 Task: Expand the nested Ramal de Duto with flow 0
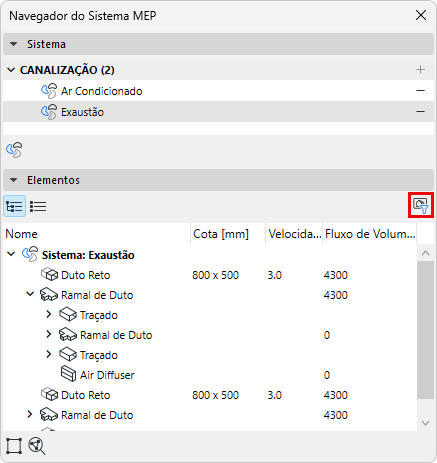coord(49,334)
